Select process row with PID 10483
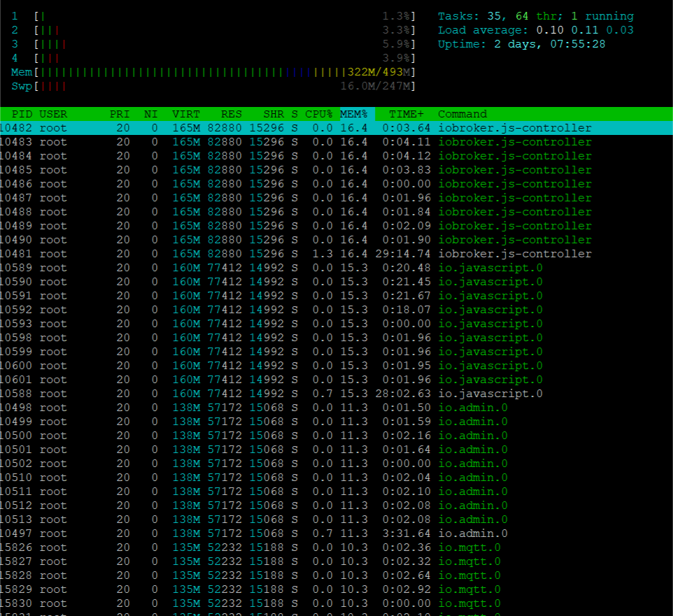Screen dimensions: 673x616 (x=336, y=142)
